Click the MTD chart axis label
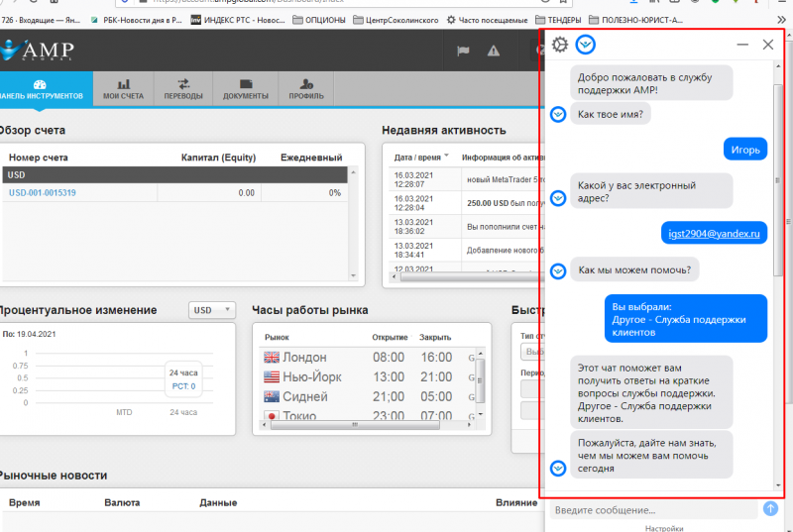Image resolution: width=793 pixels, height=532 pixels. point(124,412)
